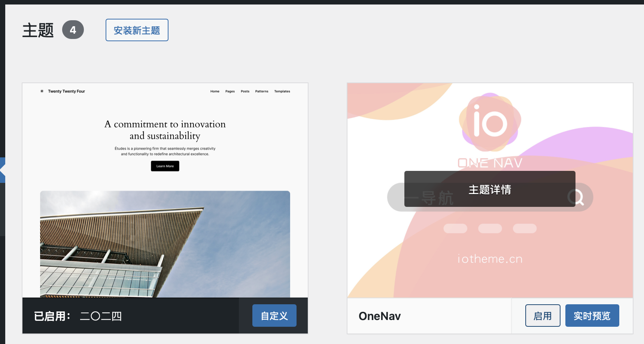Click the OneNav theme name label

coord(380,316)
